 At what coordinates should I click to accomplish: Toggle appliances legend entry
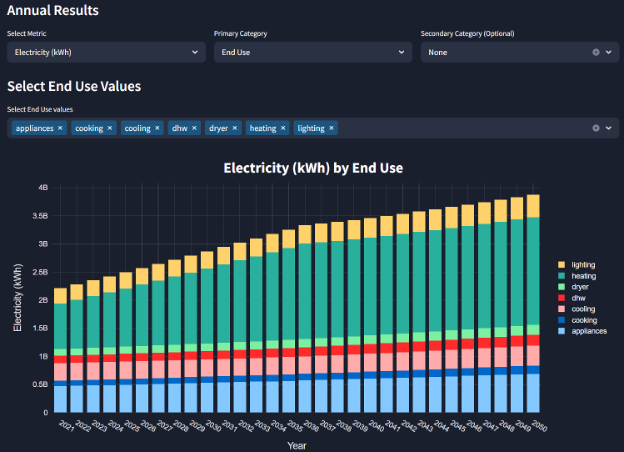[589, 330]
